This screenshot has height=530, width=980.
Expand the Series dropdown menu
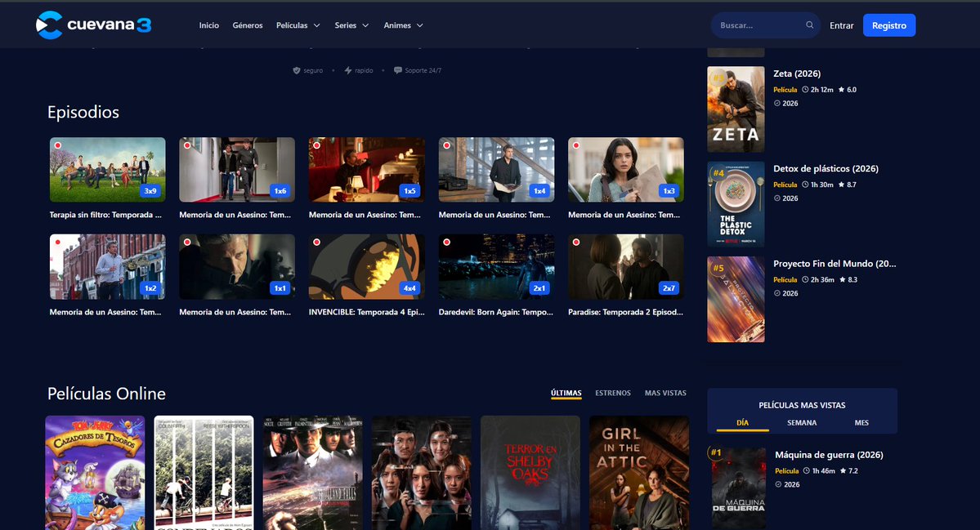[352, 25]
